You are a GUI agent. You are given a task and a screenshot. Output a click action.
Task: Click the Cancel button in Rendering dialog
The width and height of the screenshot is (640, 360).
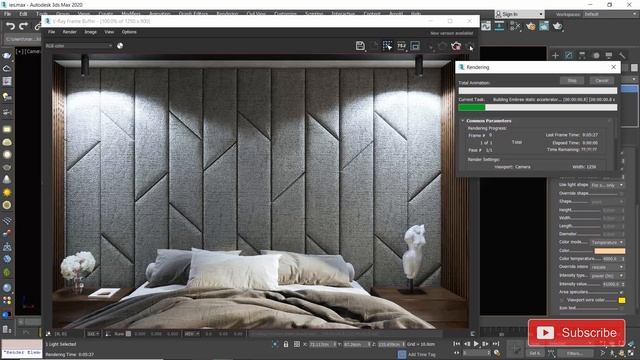(x=602, y=80)
